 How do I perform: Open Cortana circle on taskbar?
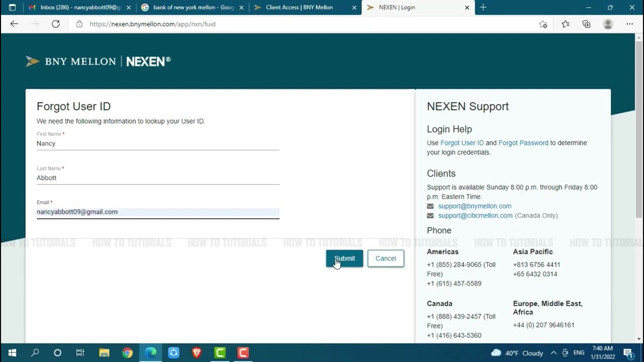(57, 353)
